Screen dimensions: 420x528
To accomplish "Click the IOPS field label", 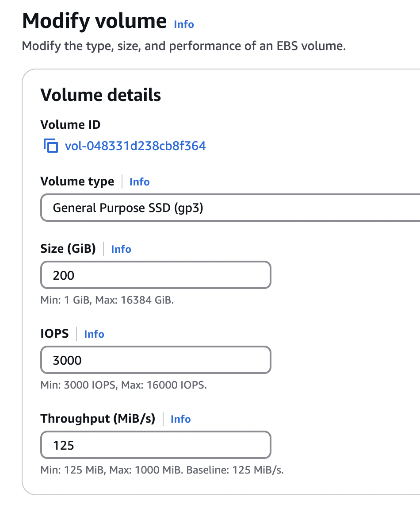I will (x=54, y=334).
